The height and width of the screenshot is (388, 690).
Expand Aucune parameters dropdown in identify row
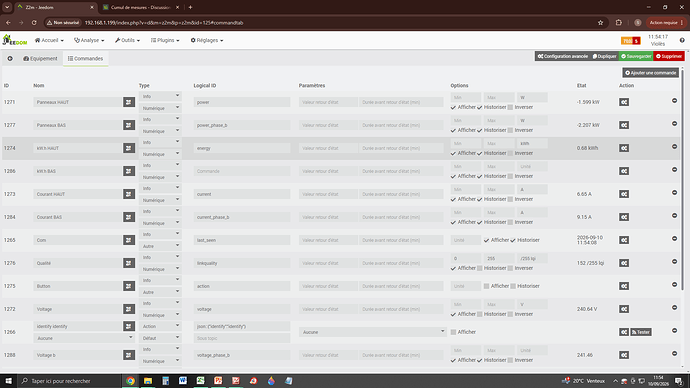(373, 332)
